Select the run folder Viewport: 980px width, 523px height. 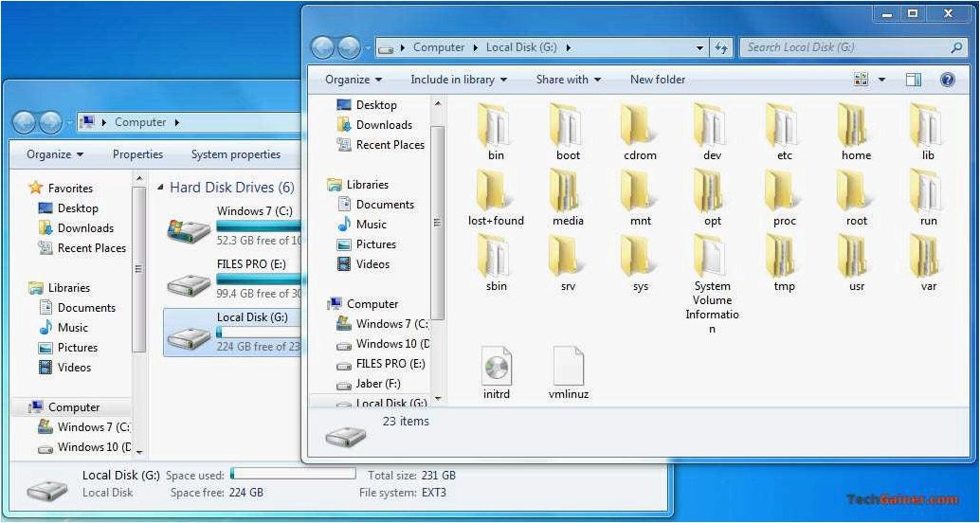[x=928, y=197]
